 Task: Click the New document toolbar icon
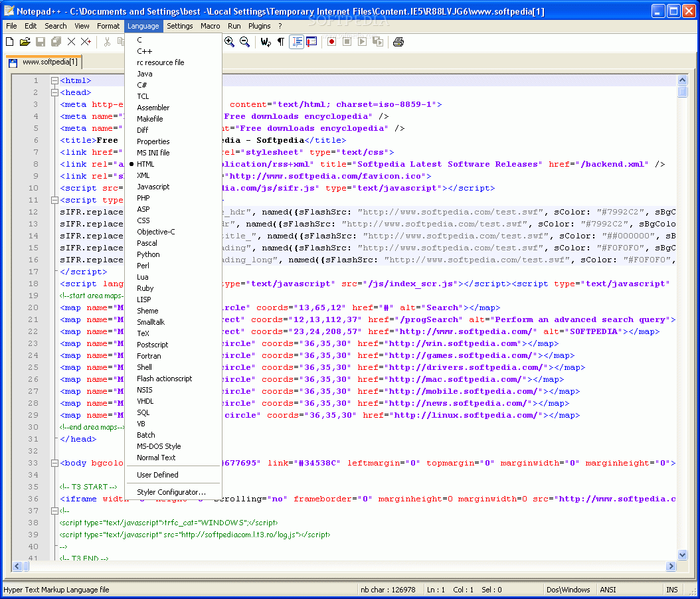pyautogui.click(x=10, y=42)
